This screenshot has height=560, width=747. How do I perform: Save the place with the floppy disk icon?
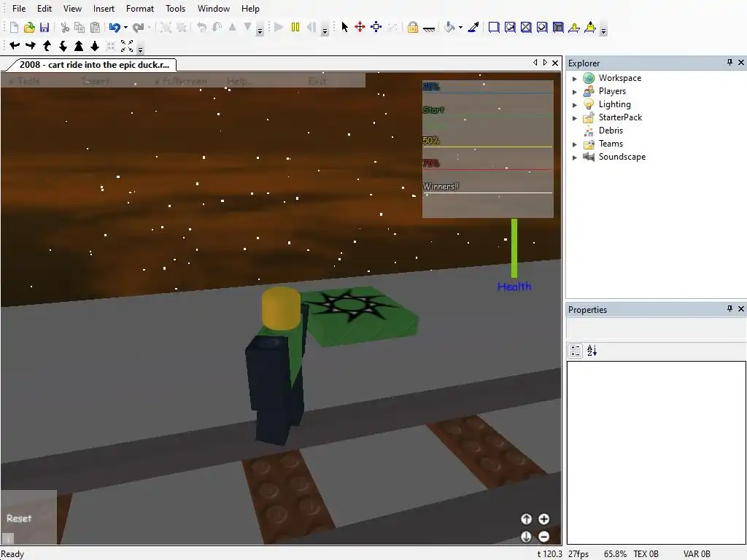[44, 27]
